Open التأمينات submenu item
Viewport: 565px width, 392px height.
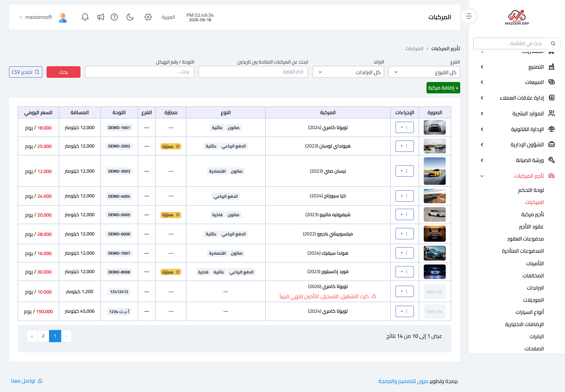click(535, 263)
